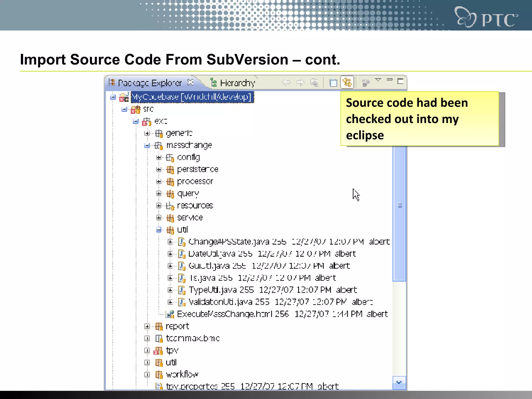This screenshot has height=399, width=532.
Task: Select the tpv.properties file
Action: click(x=252, y=386)
